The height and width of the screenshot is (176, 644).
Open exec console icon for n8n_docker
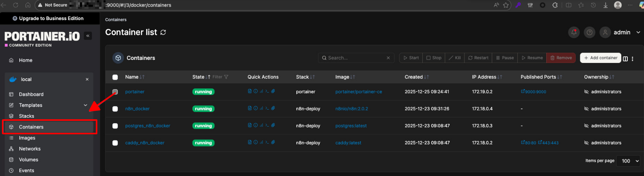(x=267, y=108)
